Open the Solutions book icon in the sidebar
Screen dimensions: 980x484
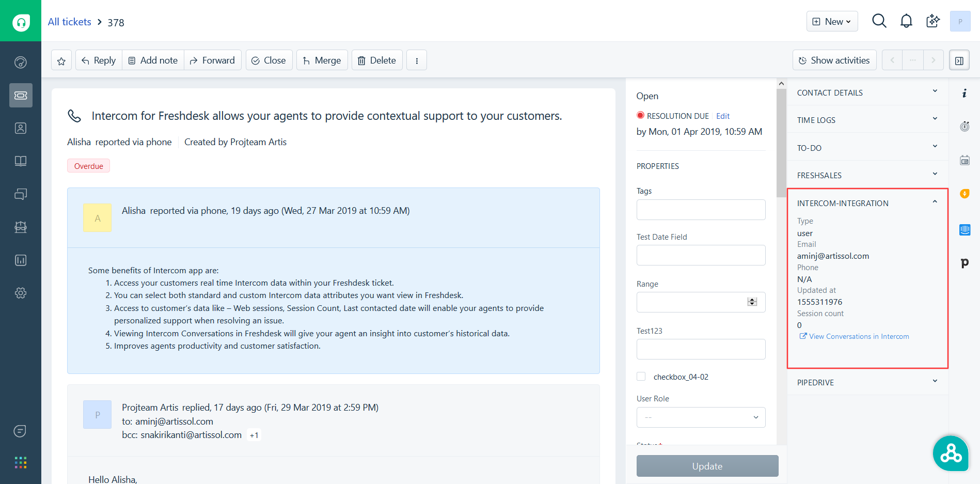pyautogui.click(x=21, y=161)
